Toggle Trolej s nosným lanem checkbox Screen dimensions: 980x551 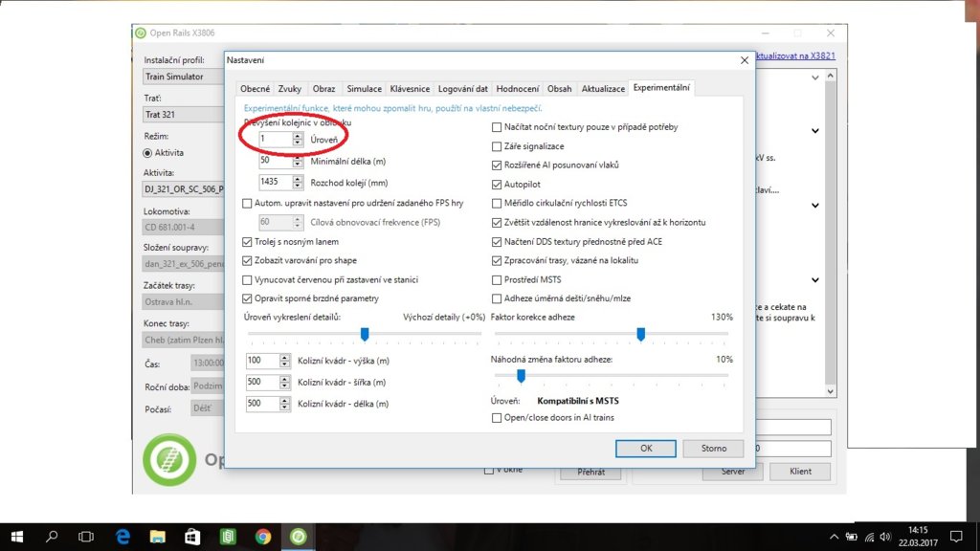click(x=248, y=241)
